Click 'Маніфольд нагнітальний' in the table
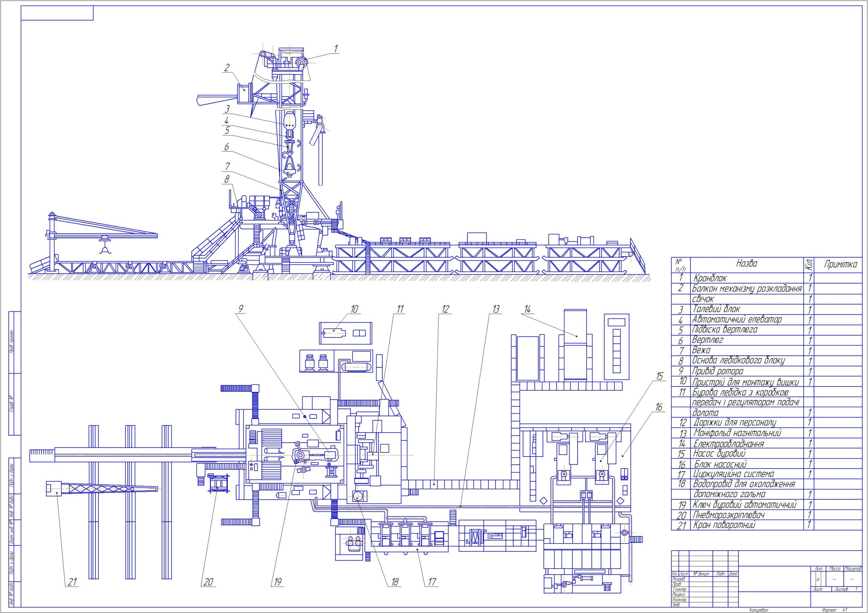The image size is (868, 613). coord(737,433)
